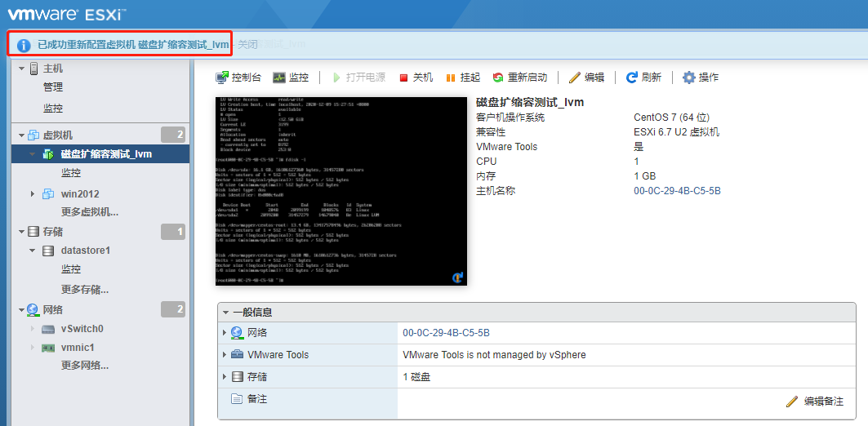
Task: Open 更多虚拟机... link
Action: tap(90, 212)
